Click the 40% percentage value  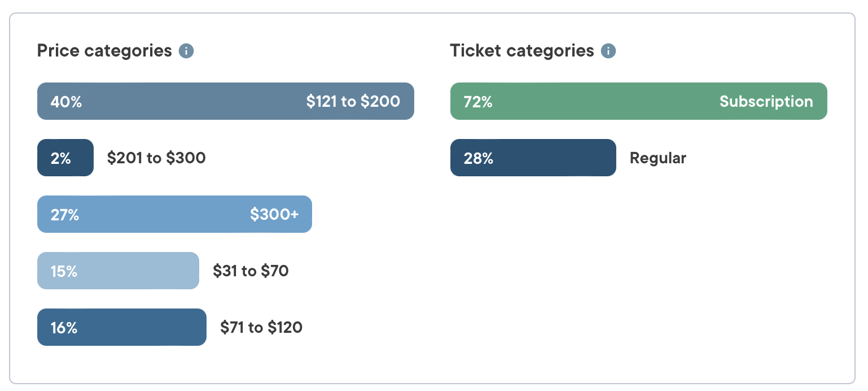pyautogui.click(x=66, y=102)
